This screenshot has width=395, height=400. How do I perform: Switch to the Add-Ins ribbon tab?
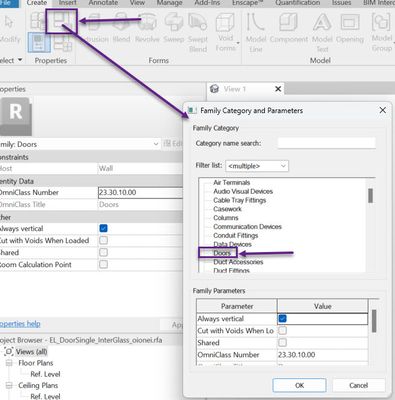point(207,3)
